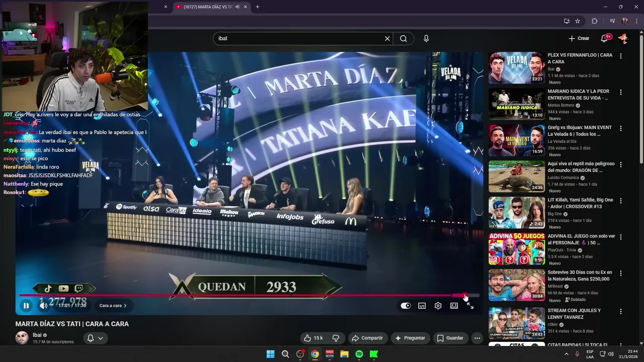
Task: Mute the tab via its speaker icon
Action: pos(237,7)
